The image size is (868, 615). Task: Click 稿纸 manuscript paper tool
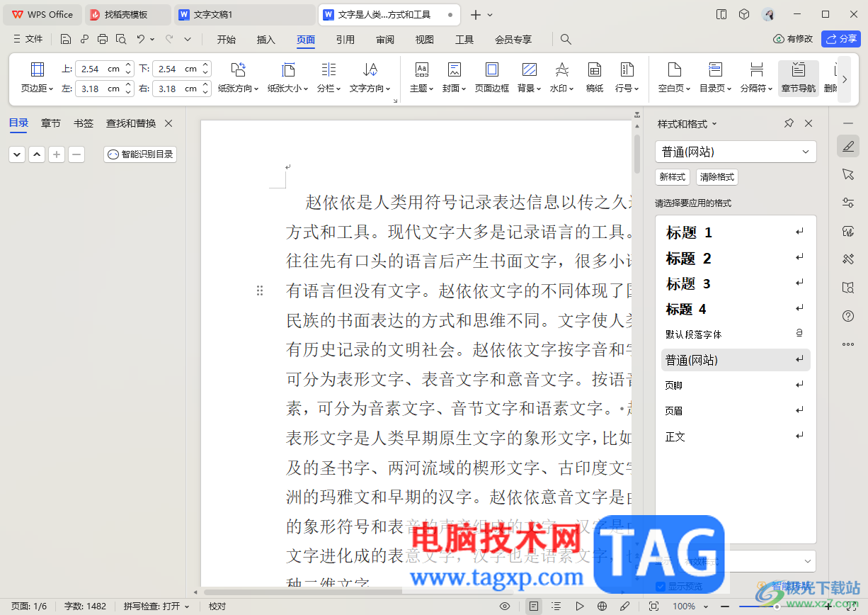[x=595, y=78]
